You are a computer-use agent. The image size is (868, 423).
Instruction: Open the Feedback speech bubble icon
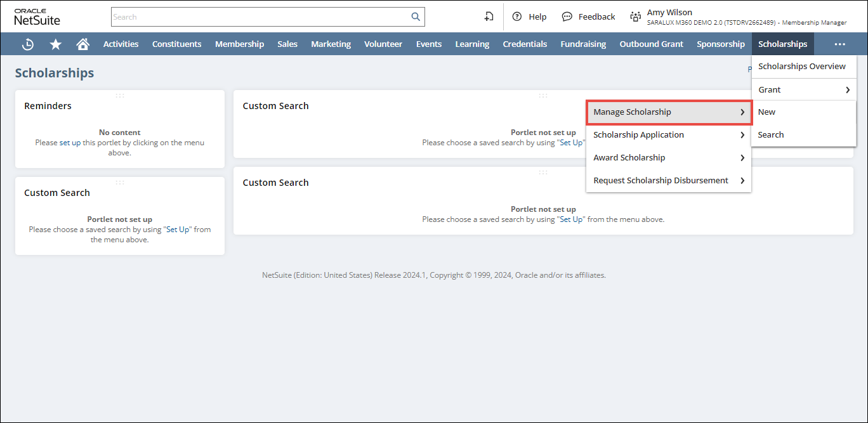click(567, 17)
